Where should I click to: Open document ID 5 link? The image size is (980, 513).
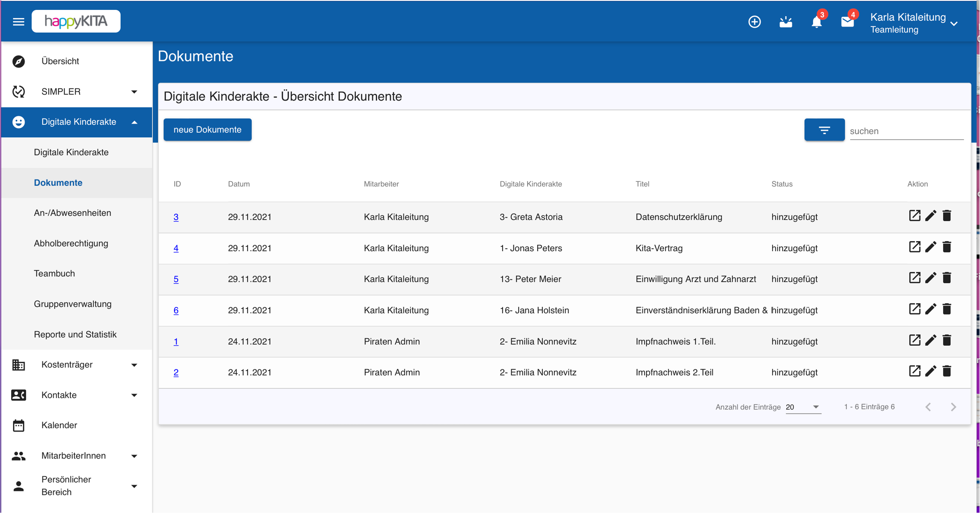pyautogui.click(x=176, y=279)
